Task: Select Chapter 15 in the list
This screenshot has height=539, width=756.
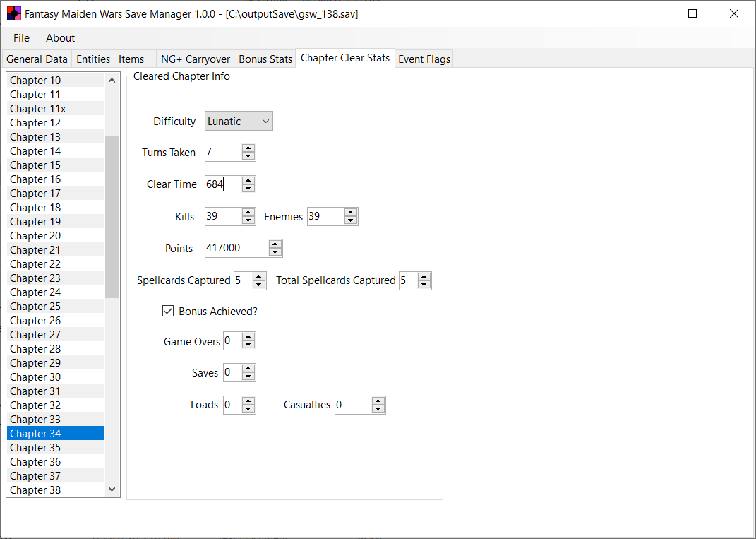Action: point(56,165)
